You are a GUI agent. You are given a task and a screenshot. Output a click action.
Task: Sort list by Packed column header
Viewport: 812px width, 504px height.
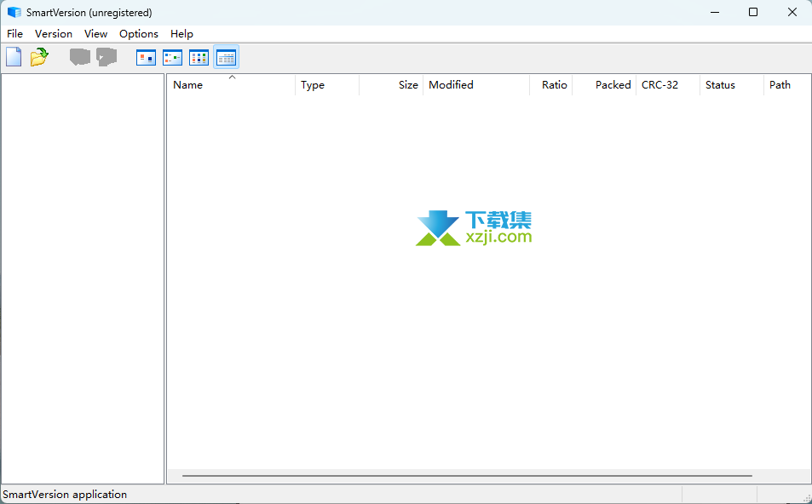(604, 85)
